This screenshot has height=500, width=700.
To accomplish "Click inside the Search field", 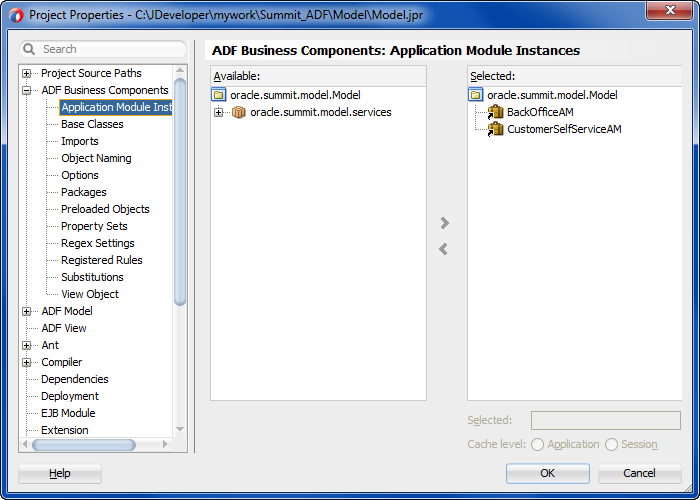I will (103, 49).
